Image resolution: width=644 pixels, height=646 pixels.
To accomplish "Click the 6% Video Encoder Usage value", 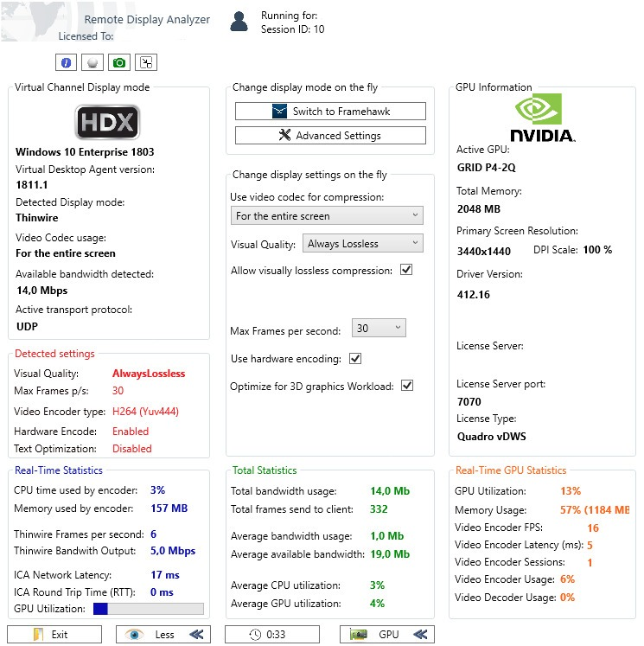I will coord(567,579).
